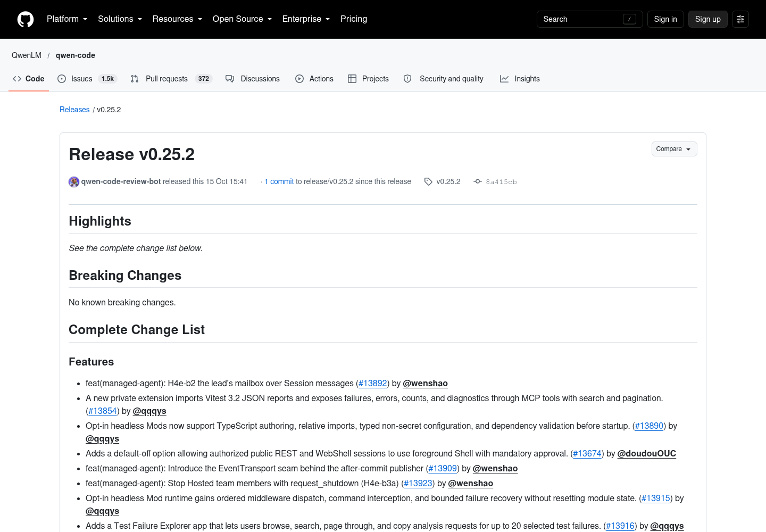Open commit hash 8a415cb
This screenshot has width=766, height=532.
point(501,182)
